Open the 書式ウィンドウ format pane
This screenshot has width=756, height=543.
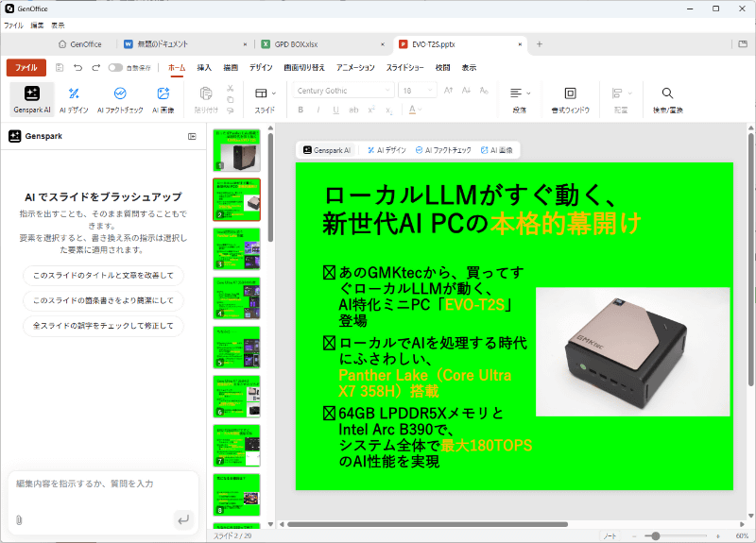[x=571, y=99]
